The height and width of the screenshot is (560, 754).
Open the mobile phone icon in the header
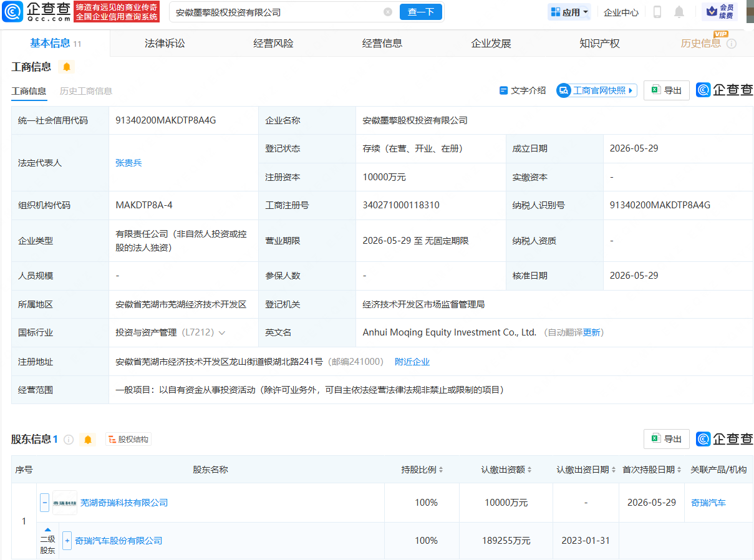click(657, 12)
